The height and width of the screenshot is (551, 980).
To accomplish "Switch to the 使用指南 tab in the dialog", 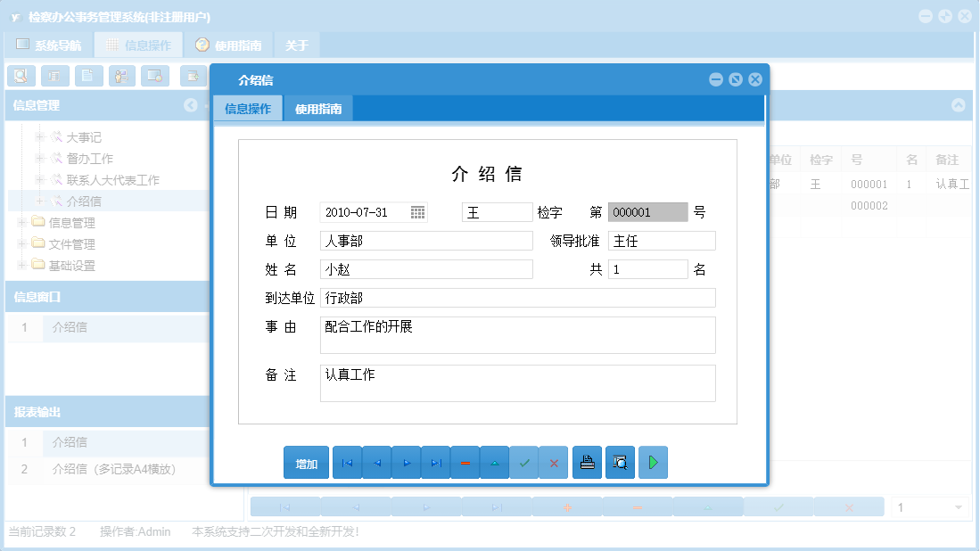I will coord(317,107).
